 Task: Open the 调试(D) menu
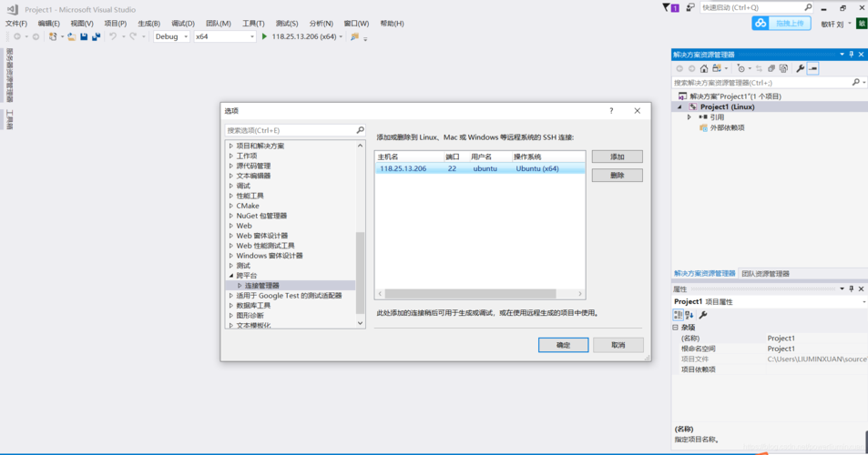pos(183,24)
